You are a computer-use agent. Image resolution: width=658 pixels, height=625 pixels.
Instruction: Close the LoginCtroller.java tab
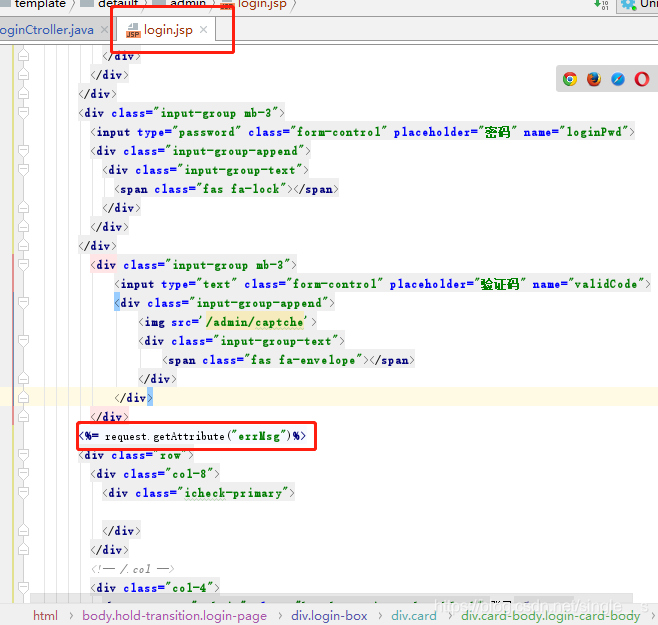tap(104, 29)
